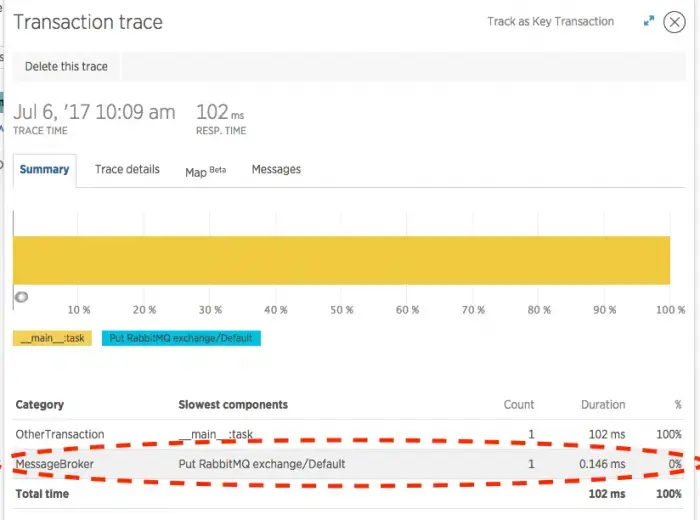Open the Trace details tab

(127, 169)
